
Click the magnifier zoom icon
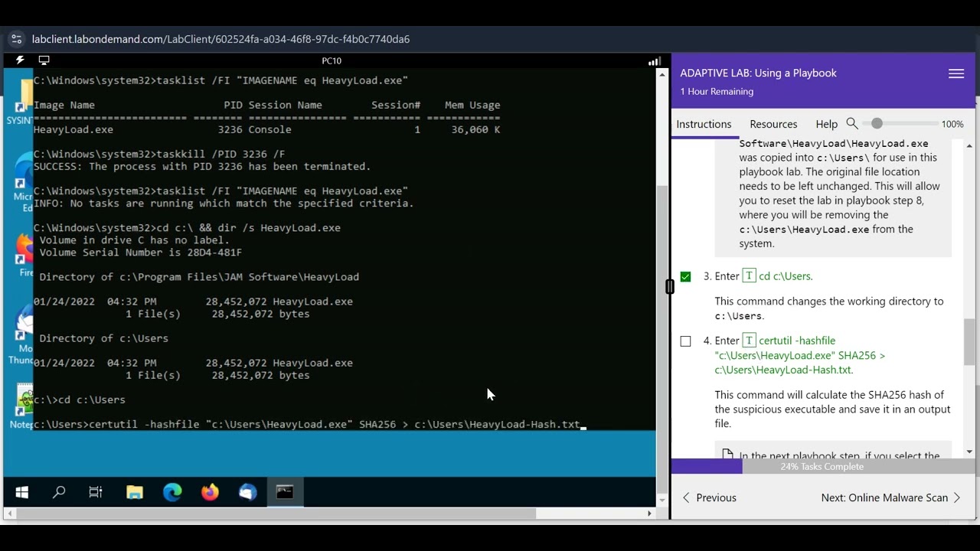click(x=852, y=123)
